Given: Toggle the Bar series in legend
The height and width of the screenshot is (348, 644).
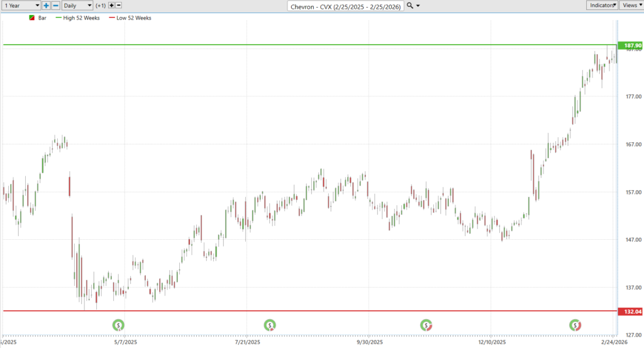Looking at the screenshot, I should click(39, 18).
